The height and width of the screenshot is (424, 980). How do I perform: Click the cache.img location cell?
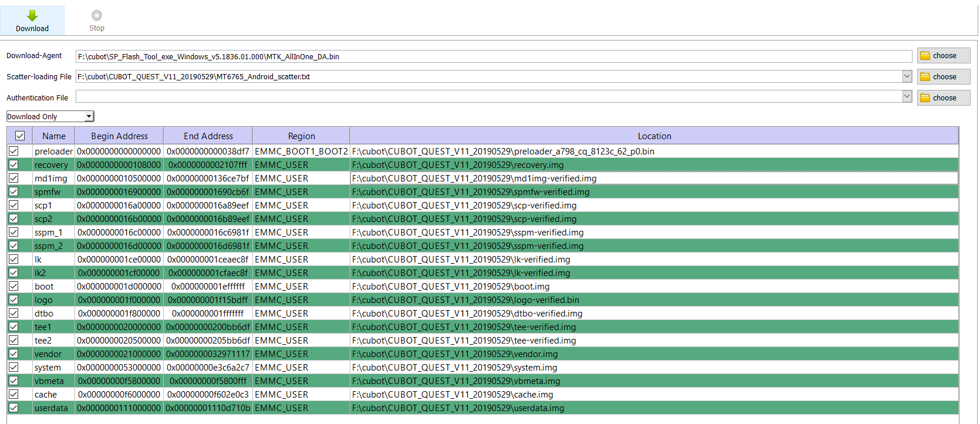(x=654, y=394)
